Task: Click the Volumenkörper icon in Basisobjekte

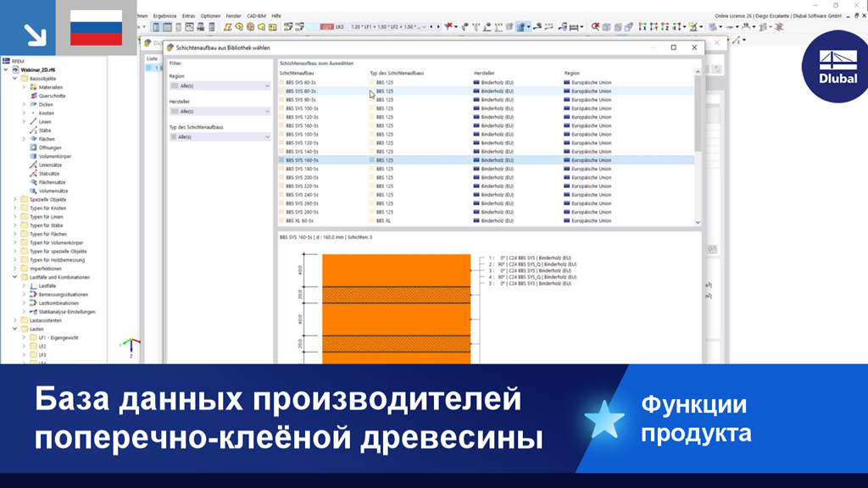Action: point(35,156)
